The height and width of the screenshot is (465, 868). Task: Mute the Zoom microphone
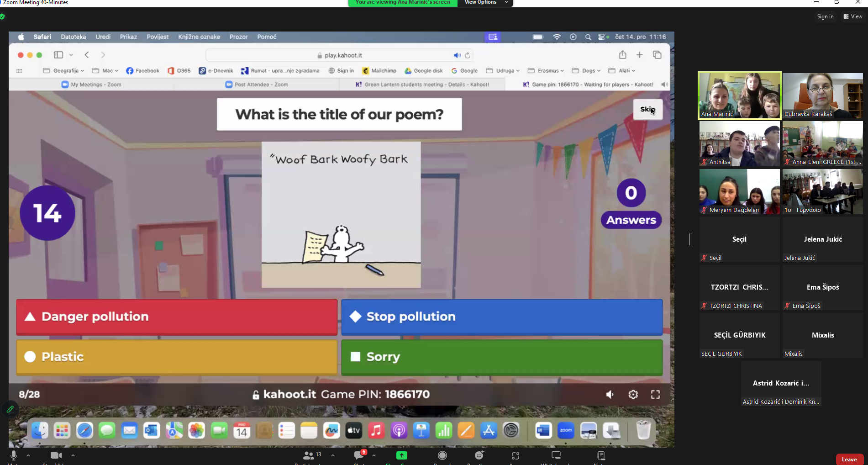[x=14, y=456]
